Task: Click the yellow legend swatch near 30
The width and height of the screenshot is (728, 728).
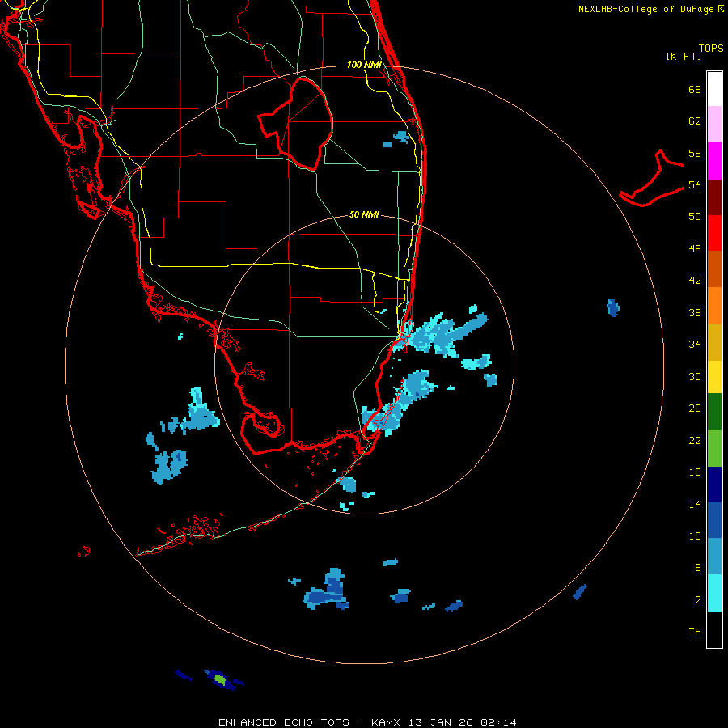Action: pos(714,377)
